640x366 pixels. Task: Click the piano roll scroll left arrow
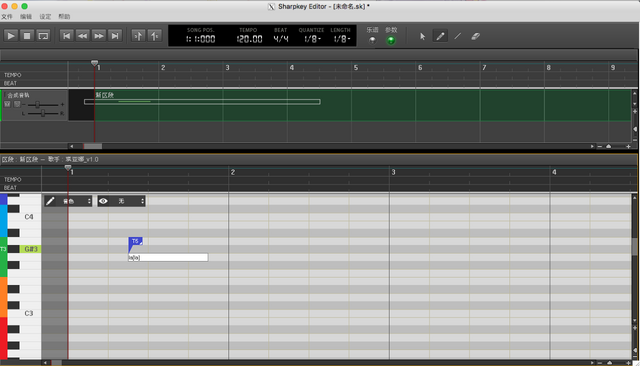pos(45,362)
